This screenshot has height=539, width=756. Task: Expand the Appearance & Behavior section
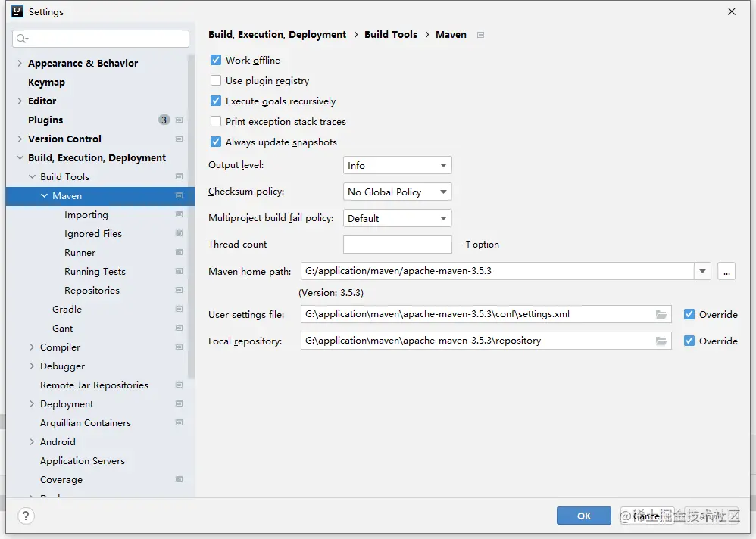20,63
